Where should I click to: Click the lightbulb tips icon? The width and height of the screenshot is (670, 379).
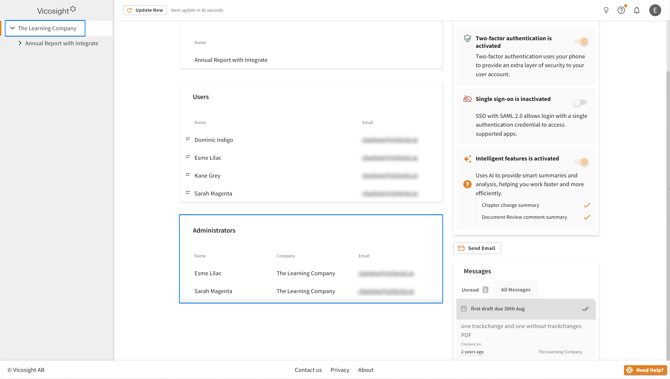coord(606,10)
